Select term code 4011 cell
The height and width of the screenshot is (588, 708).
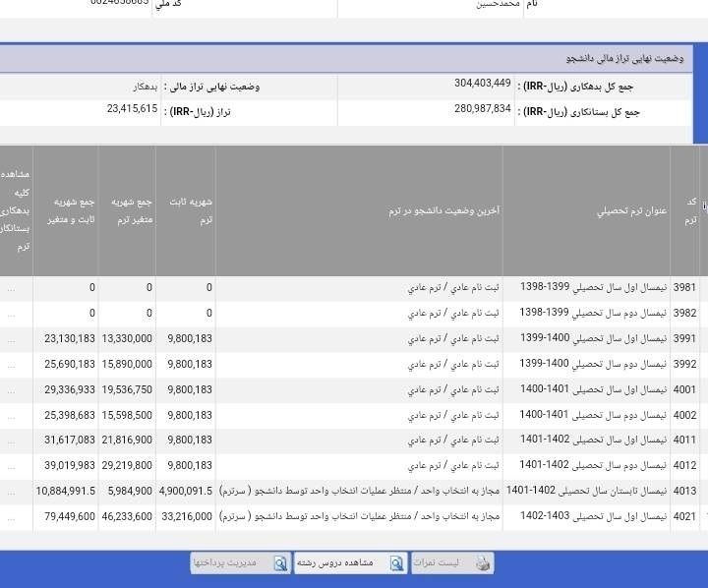[x=684, y=440]
